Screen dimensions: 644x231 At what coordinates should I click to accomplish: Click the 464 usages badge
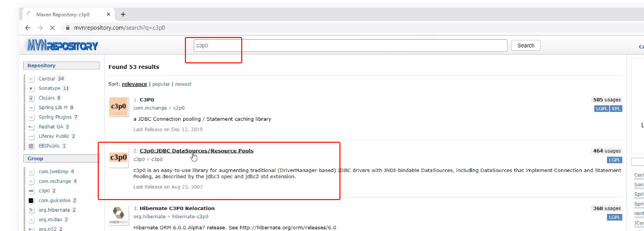pyautogui.click(x=606, y=151)
